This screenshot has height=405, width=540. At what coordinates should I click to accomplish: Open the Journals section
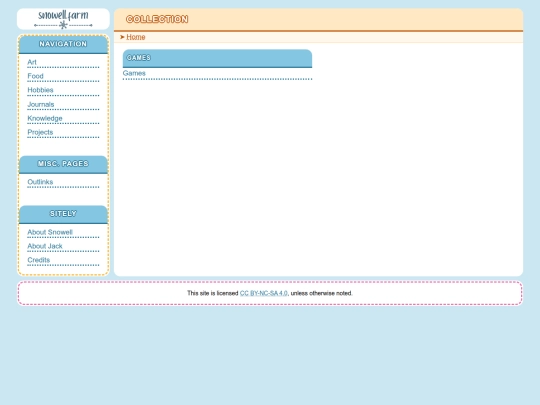click(x=41, y=104)
